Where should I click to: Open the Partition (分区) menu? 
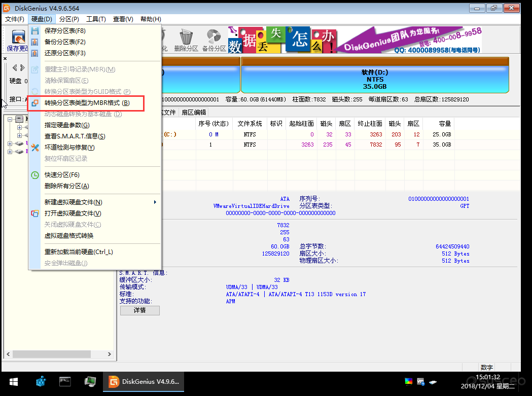click(x=69, y=19)
